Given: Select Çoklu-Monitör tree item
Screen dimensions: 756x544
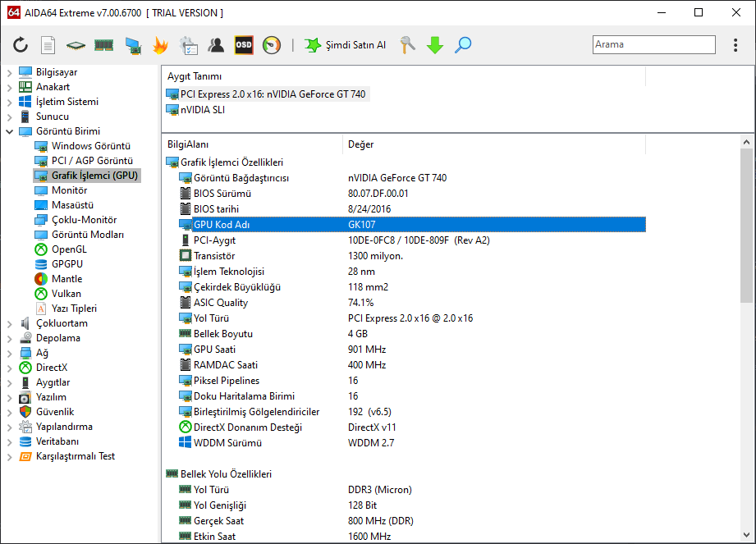Looking at the screenshot, I should (x=76, y=220).
